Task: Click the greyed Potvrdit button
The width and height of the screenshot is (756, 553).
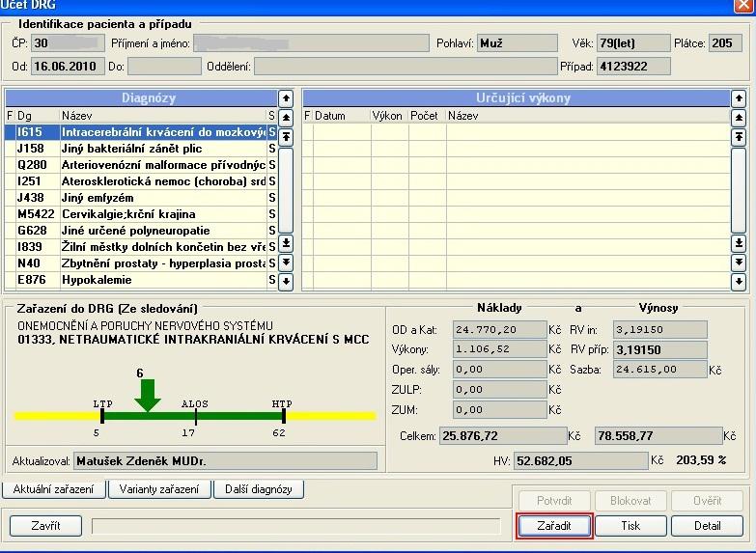Action: coord(554,501)
